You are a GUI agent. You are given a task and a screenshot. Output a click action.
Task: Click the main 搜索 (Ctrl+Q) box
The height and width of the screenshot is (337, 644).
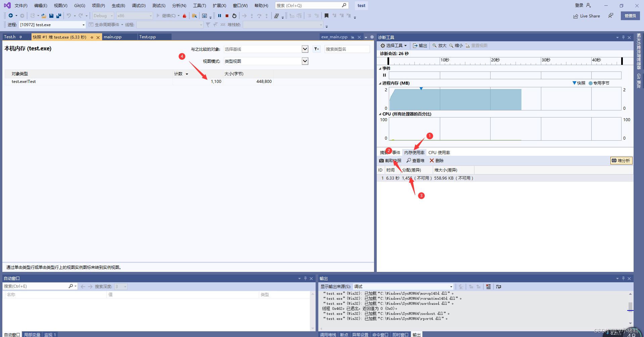(x=312, y=5)
